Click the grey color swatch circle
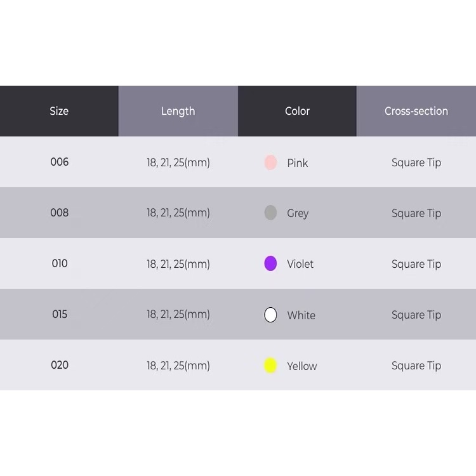 coord(270,213)
